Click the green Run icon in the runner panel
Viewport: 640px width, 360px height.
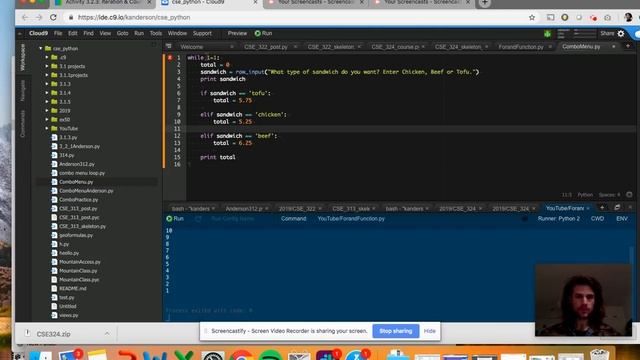click(x=169, y=219)
